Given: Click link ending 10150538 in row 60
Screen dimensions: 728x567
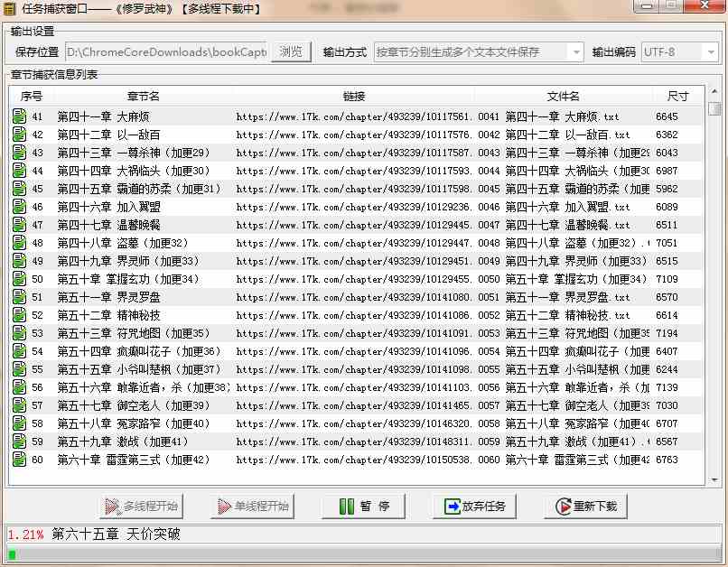Looking at the screenshot, I should point(354,460).
